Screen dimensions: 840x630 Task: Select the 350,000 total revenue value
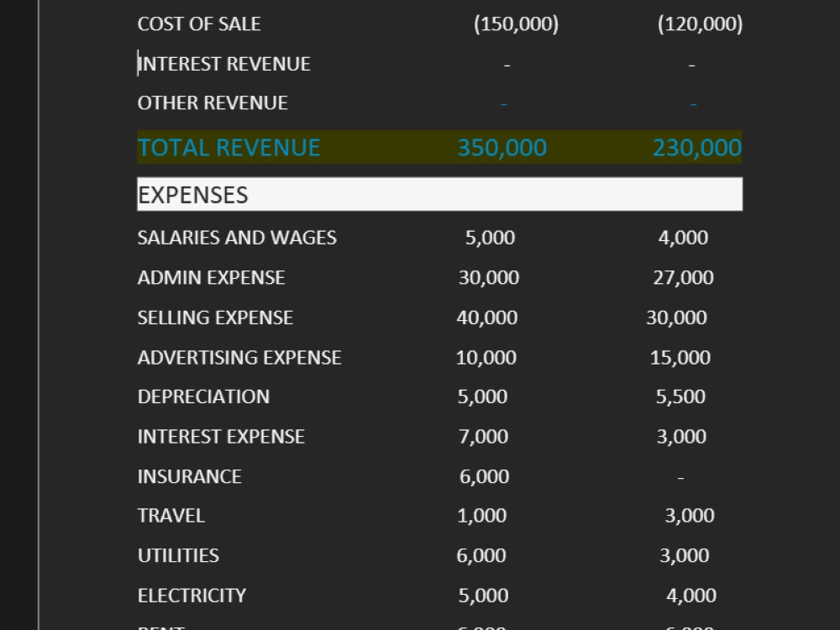[501, 147]
